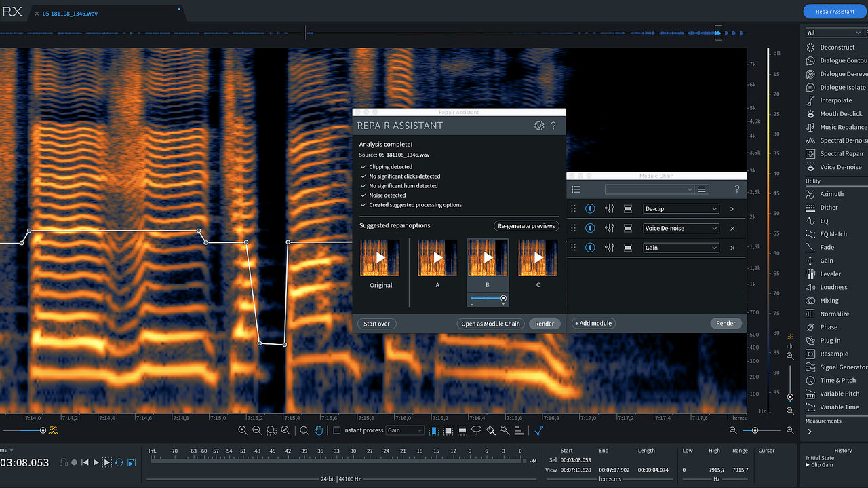Image resolution: width=868 pixels, height=488 pixels.
Task: Toggle view display for Gain chain module
Action: pos(628,248)
